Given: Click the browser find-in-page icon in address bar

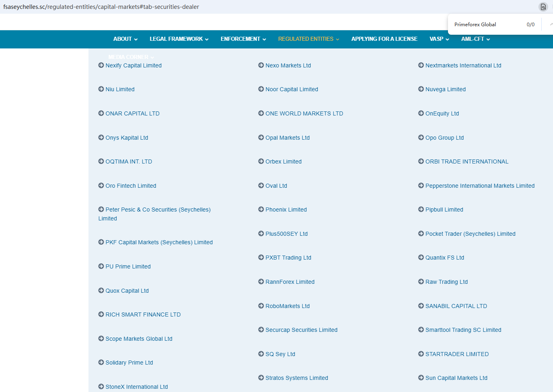Looking at the screenshot, I should coord(543,7).
